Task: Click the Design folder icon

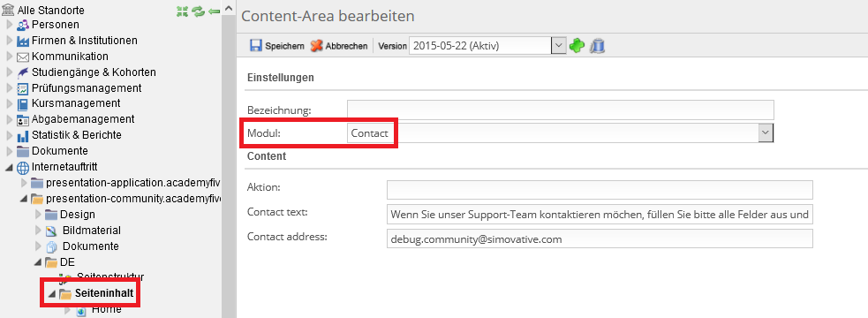Action: click(x=51, y=215)
